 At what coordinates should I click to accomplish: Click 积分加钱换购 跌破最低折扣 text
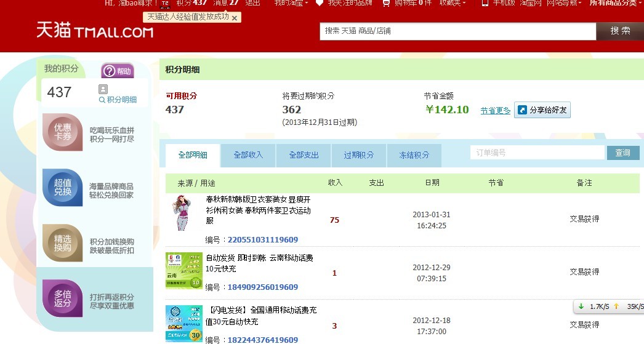coord(112,246)
